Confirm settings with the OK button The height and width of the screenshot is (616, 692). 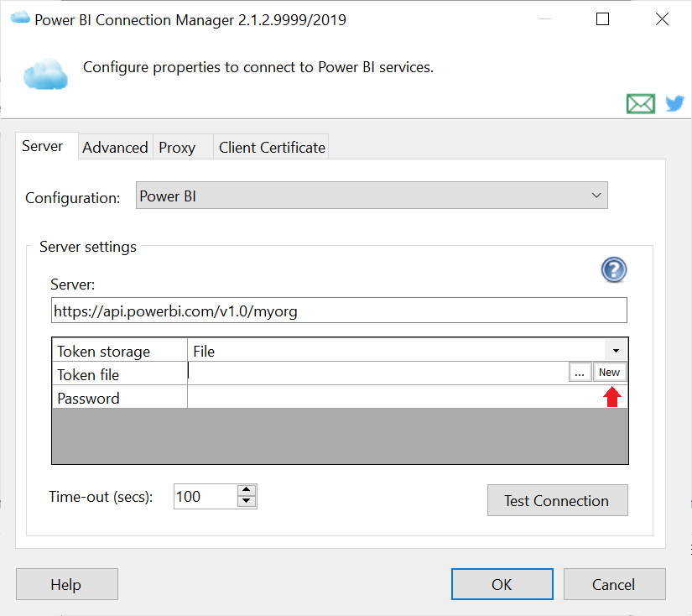pyautogui.click(x=502, y=584)
